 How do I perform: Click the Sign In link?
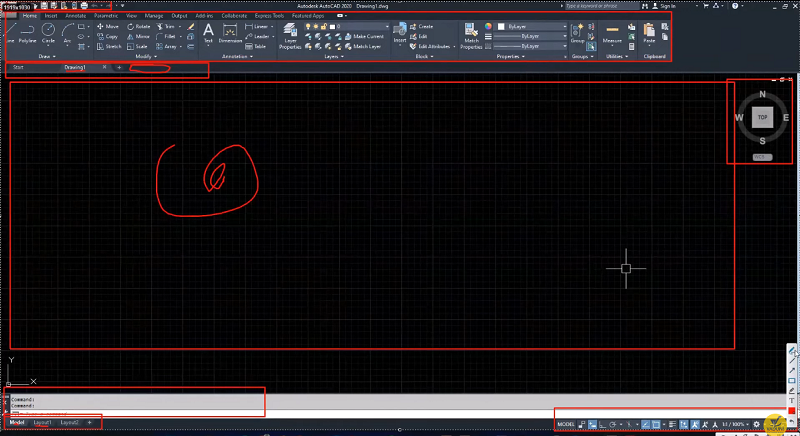point(667,6)
